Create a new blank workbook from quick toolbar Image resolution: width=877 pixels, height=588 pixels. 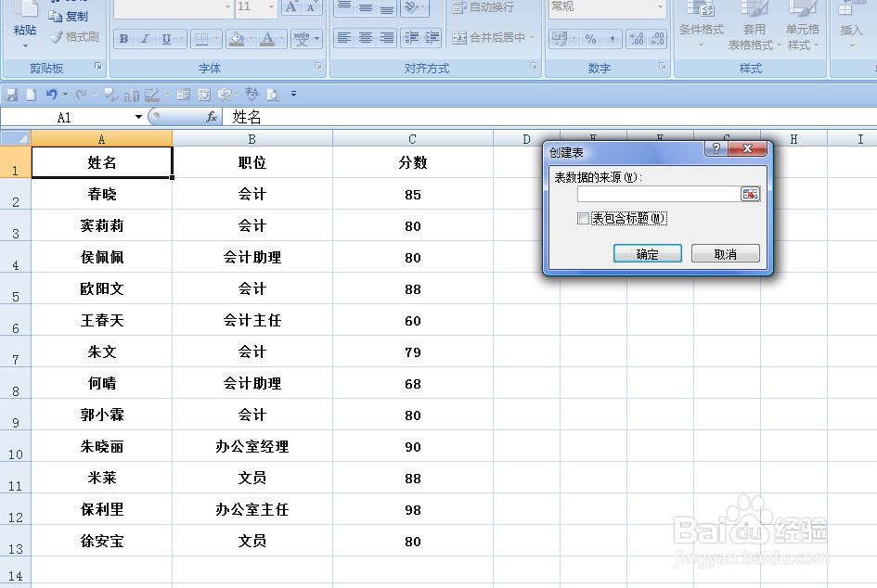pos(32,95)
